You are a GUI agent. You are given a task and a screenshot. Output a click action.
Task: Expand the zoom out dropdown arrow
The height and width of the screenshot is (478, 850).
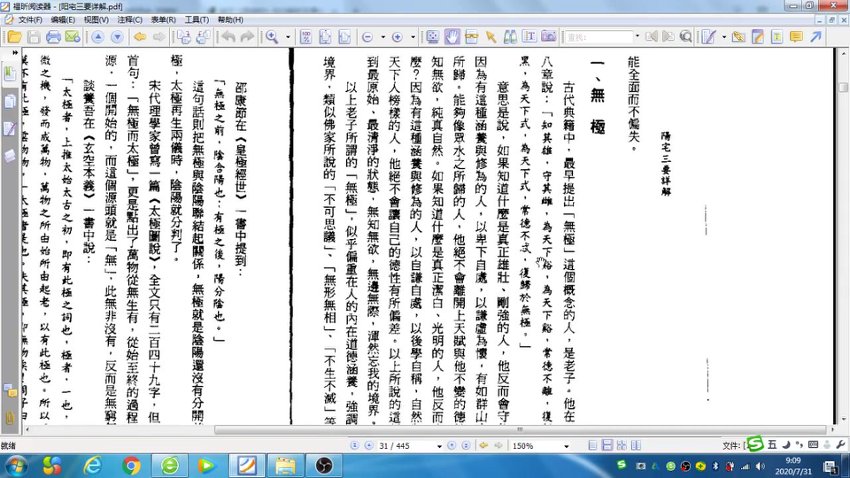383,37
